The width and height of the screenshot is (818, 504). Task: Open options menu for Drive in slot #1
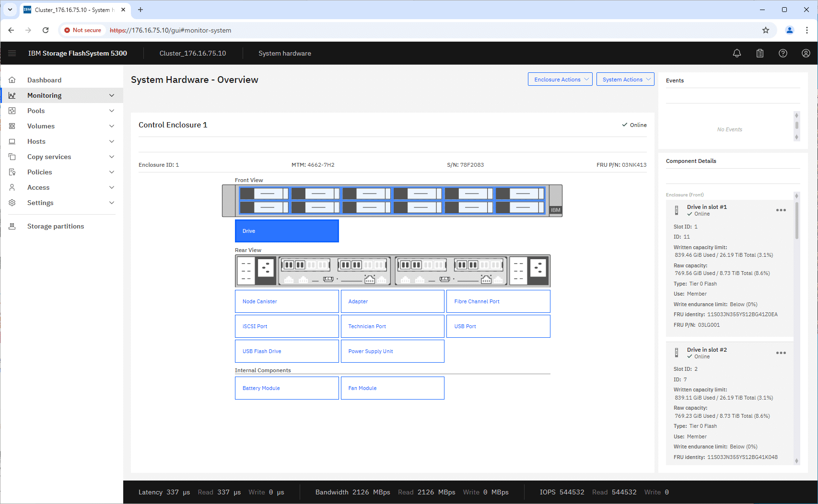click(781, 210)
